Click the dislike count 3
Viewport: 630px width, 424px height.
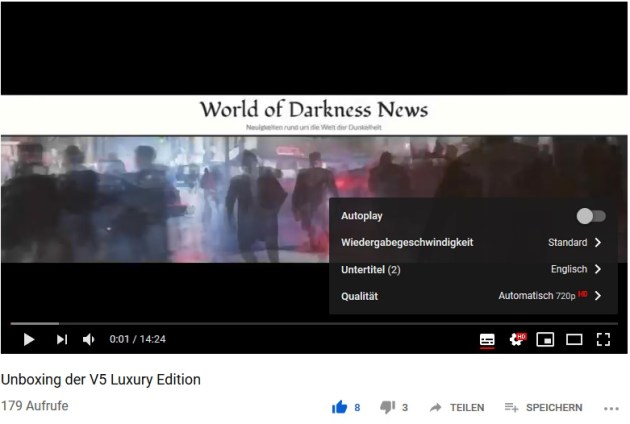[405, 408]
